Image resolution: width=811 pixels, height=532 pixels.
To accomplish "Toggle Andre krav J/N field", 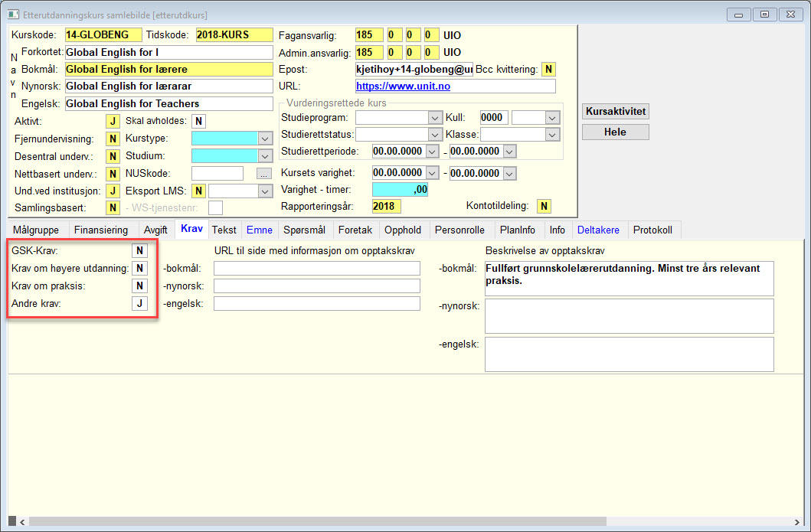I will (139, 303).
